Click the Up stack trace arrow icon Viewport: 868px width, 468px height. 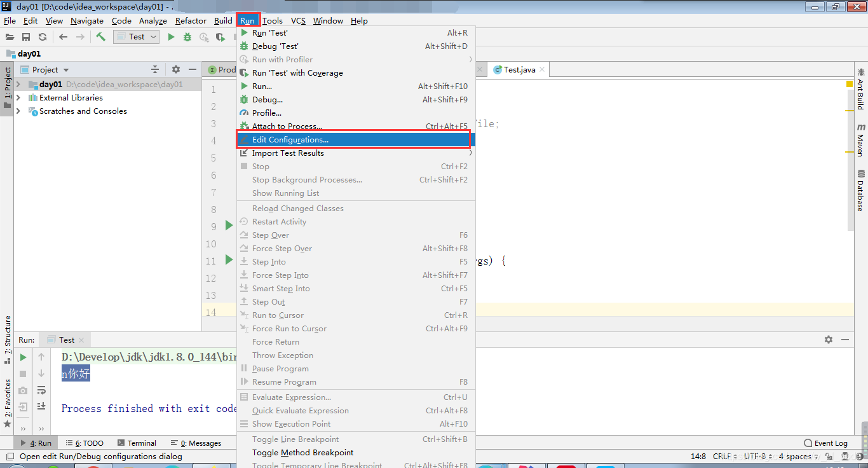[41, 357]
